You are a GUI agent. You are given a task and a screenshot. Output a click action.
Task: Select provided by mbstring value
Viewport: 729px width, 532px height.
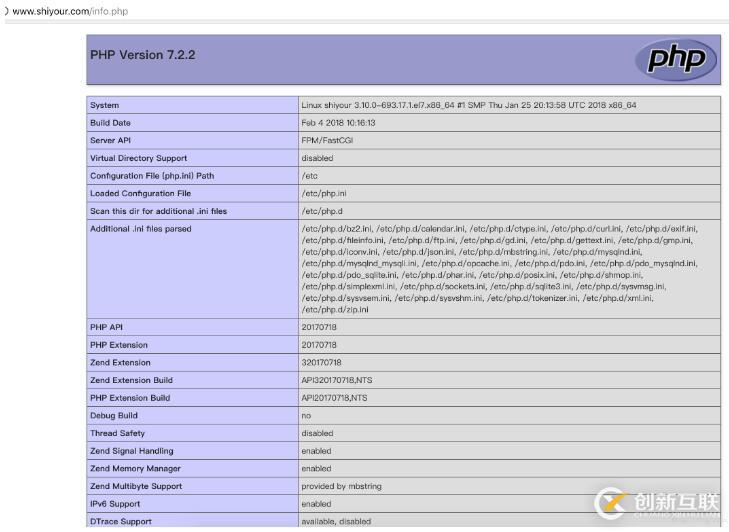point(341,486)
